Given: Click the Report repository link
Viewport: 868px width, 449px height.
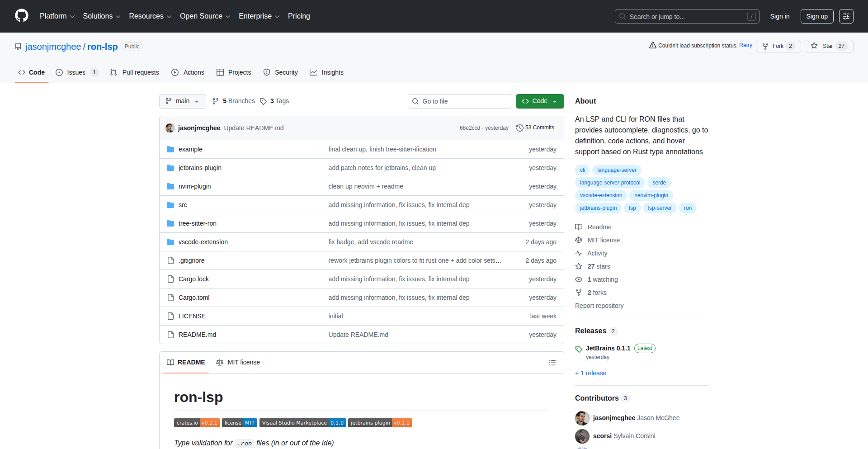Looking at the screenshot, I should point(599,306).
